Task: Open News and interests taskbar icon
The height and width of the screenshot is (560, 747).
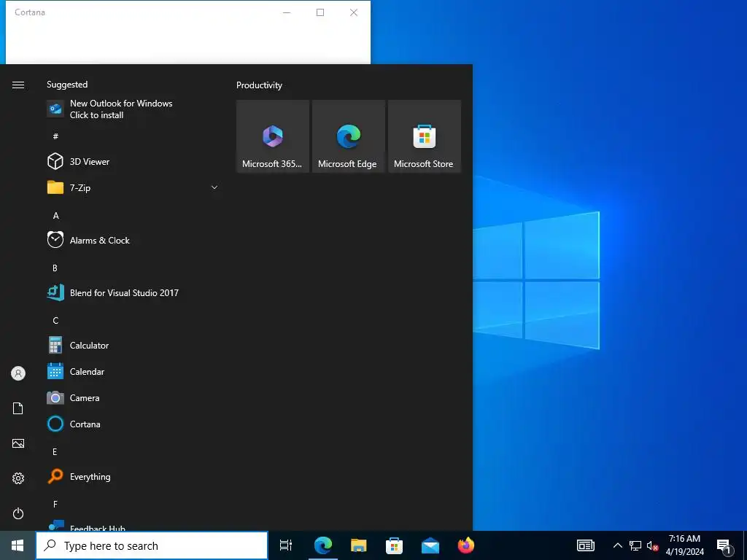Action: [x=586, y=545]
